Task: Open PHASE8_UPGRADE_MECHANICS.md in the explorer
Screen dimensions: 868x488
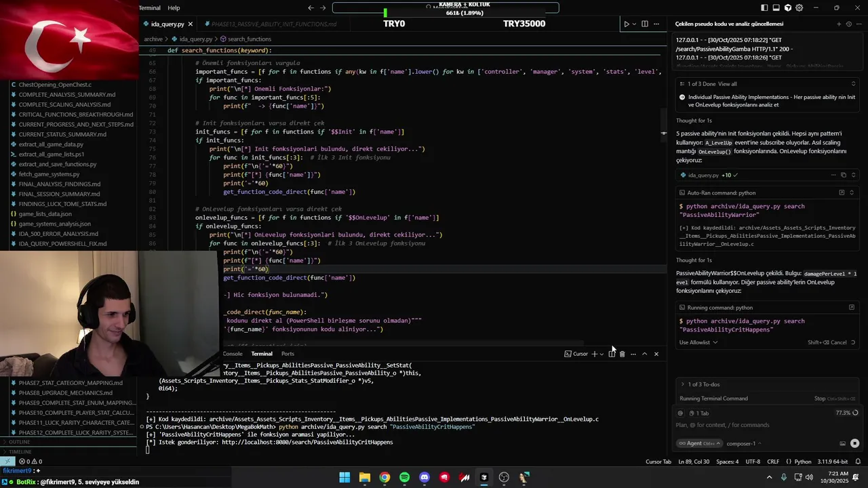Action: coord(65,392)
